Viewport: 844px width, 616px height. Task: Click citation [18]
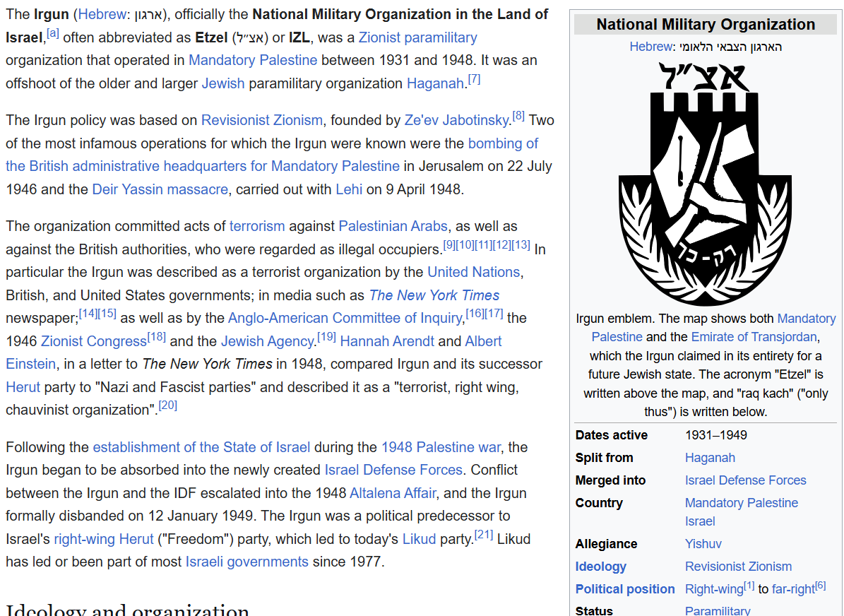[157, 336]
